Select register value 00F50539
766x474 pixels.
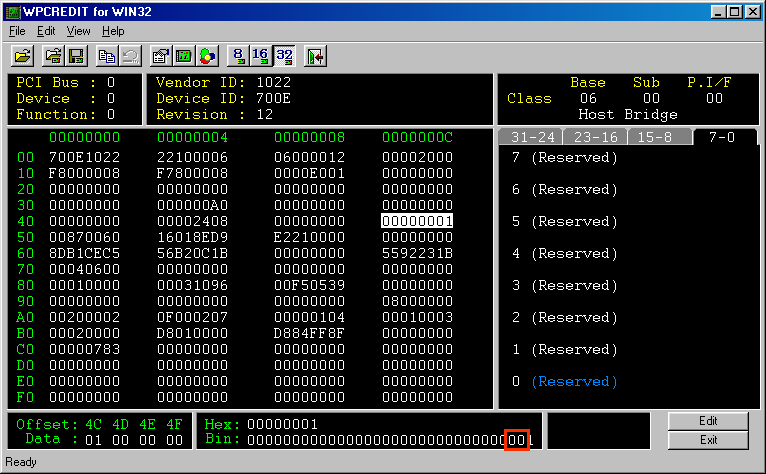[310, 285]
